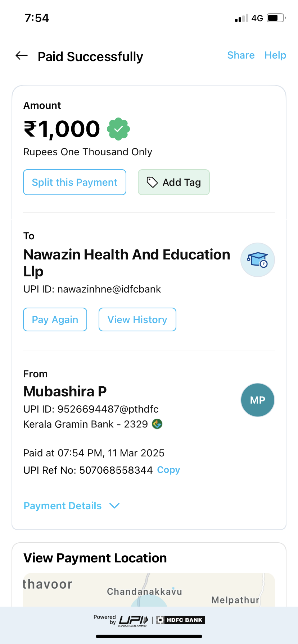Tap the UPI logo in footer
This screenshot has width=298, height=644.
click(x=134, y=620)
